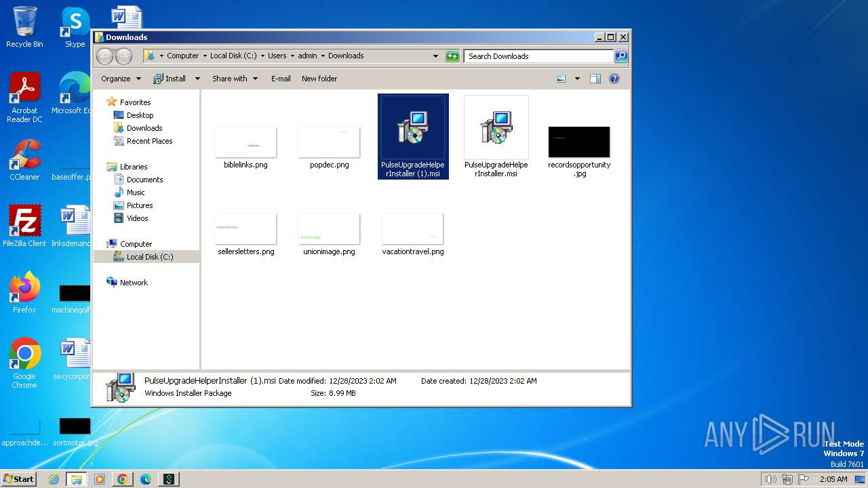Launch Internet Explorer from taskbar
Image resolution: width=868 pixels, height=488 pixels.
point(54,479)
